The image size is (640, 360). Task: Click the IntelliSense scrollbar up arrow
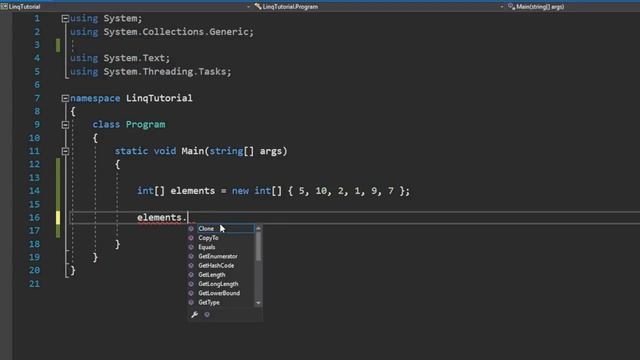click(x=258, y=228)
